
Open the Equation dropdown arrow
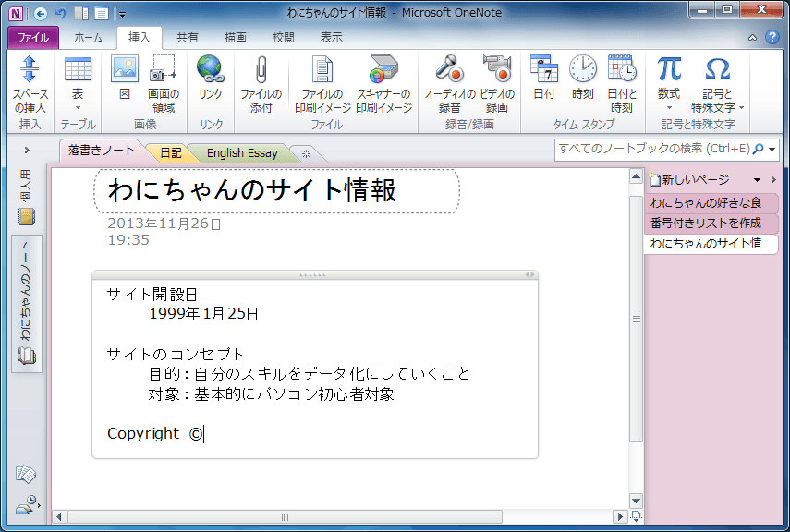tap(669, 108)
